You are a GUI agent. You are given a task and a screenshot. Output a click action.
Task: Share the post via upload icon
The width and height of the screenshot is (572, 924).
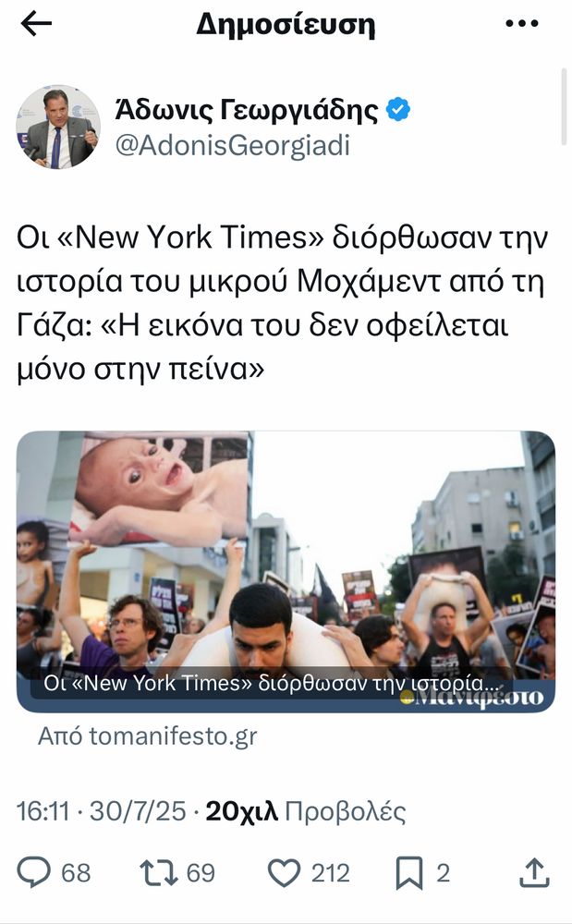coord(534,873)
